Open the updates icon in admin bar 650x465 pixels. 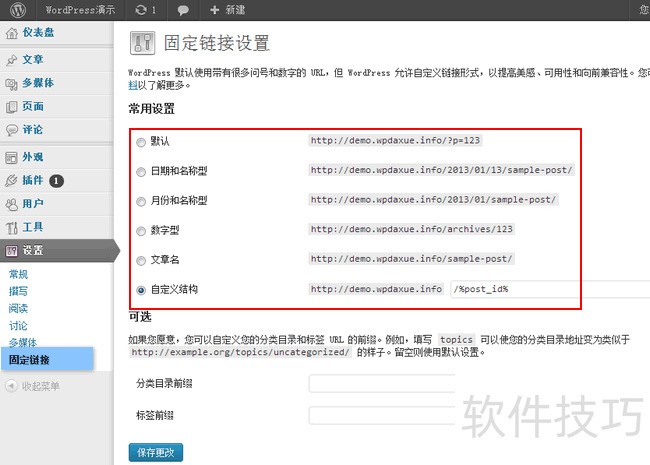coord(141,10)
